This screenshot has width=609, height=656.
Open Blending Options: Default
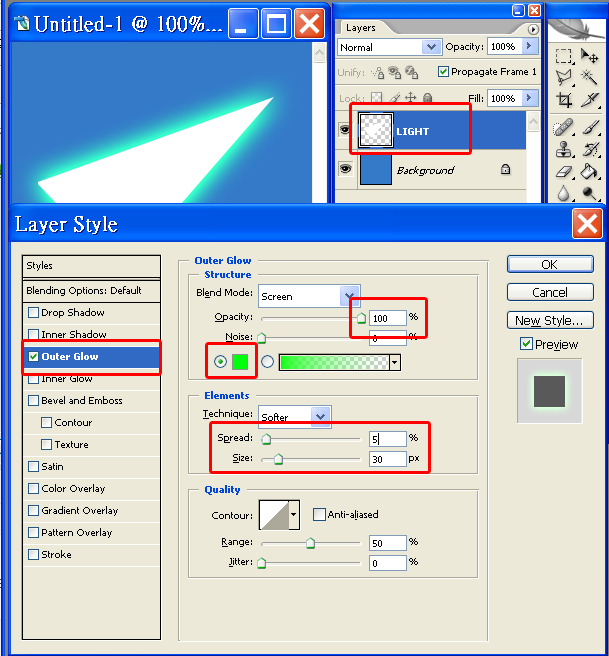91,291
